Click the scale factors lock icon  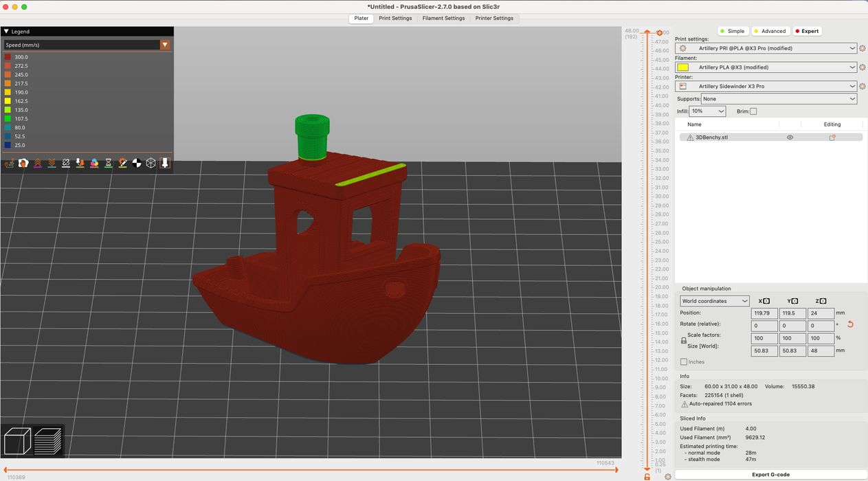click(683, 340)
